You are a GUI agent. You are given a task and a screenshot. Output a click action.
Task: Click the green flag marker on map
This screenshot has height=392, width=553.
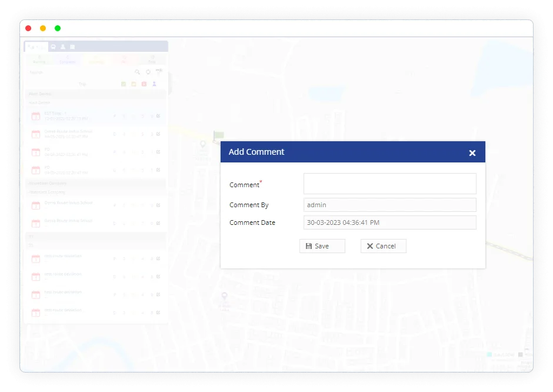(218, 135)
